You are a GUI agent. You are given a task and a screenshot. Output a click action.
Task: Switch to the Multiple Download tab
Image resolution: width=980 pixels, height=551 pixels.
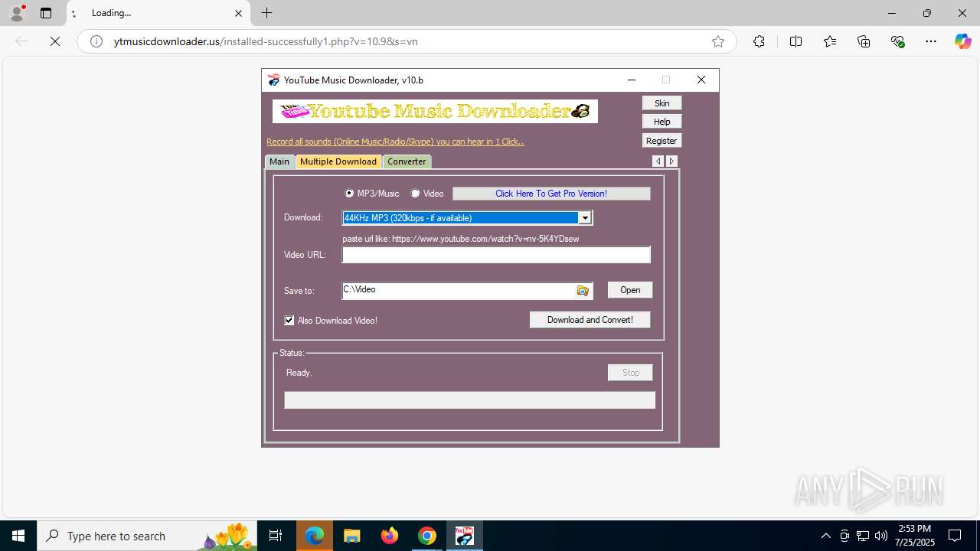pos(338,161)
